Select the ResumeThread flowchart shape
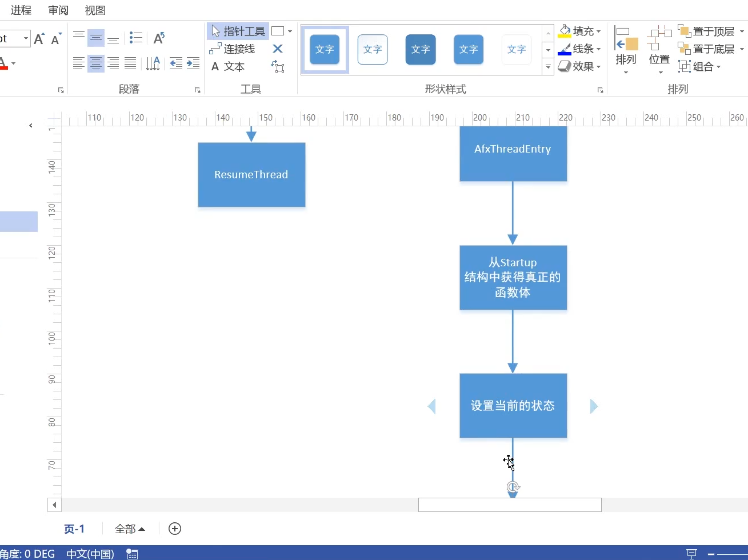 click(x=251, y=174)
